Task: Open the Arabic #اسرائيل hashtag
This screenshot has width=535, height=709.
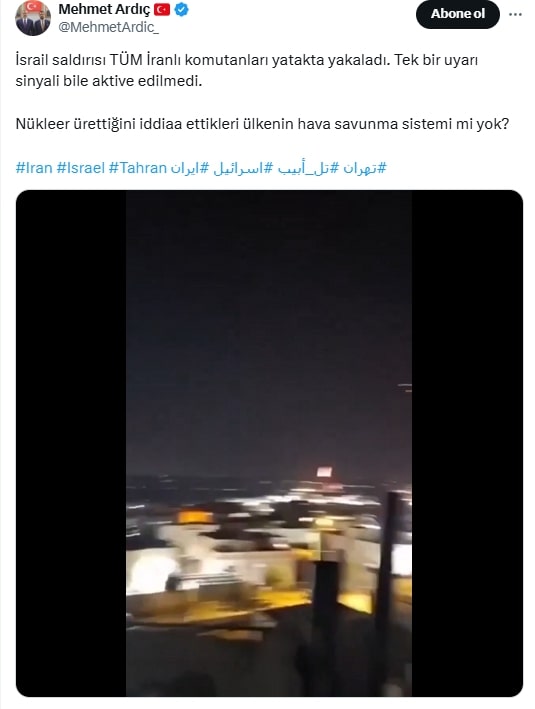Action: (243, 168)
